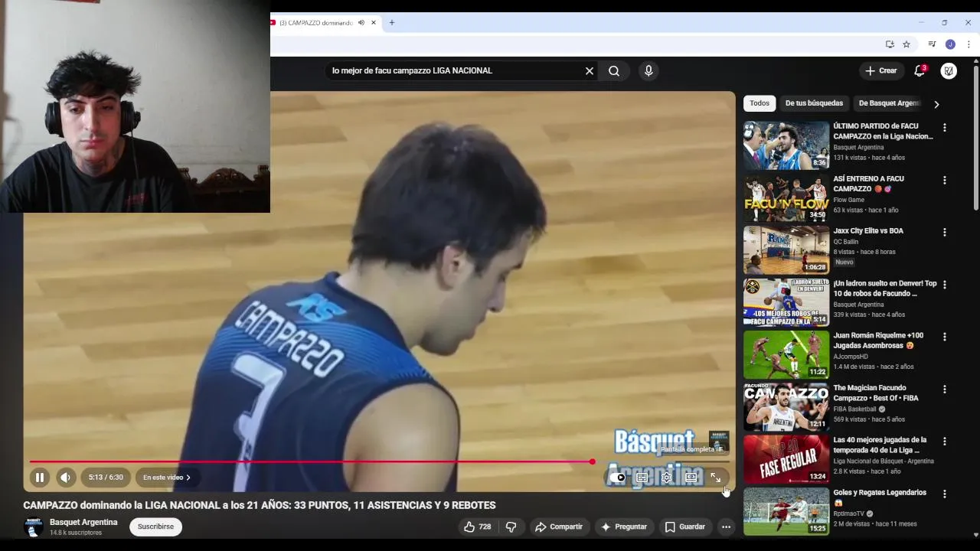
Task: Open the Chrome three-dot menu
Action: (x=968, y=44)
